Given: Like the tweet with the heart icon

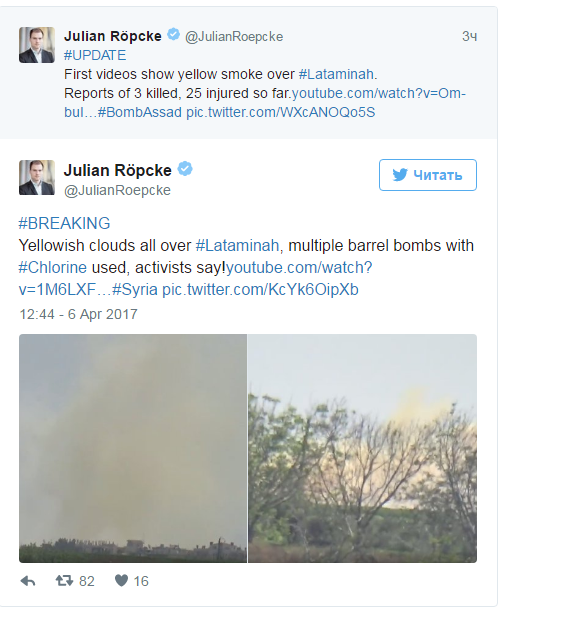Looking at the screenshot, I should [x=121, y=580].
